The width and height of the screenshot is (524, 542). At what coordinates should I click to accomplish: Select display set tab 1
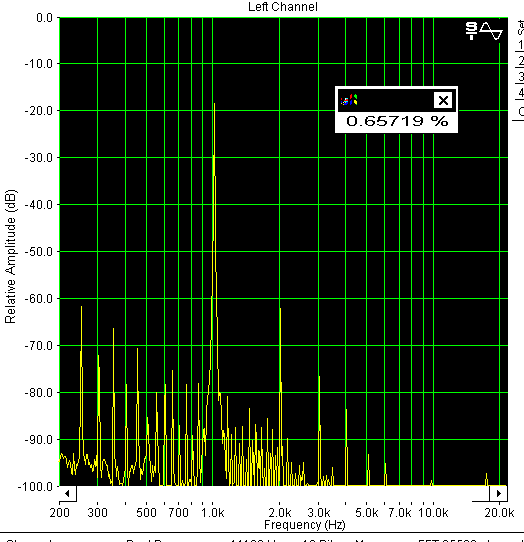coord(520,45)
